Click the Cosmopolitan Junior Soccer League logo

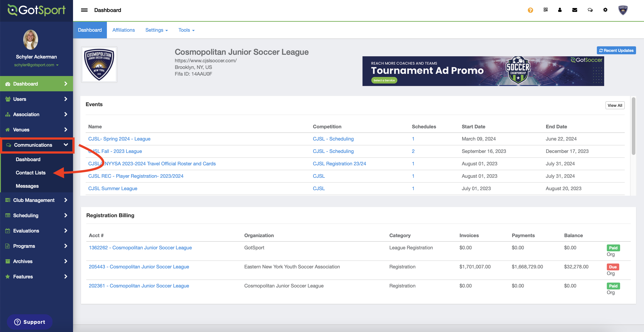99,64
